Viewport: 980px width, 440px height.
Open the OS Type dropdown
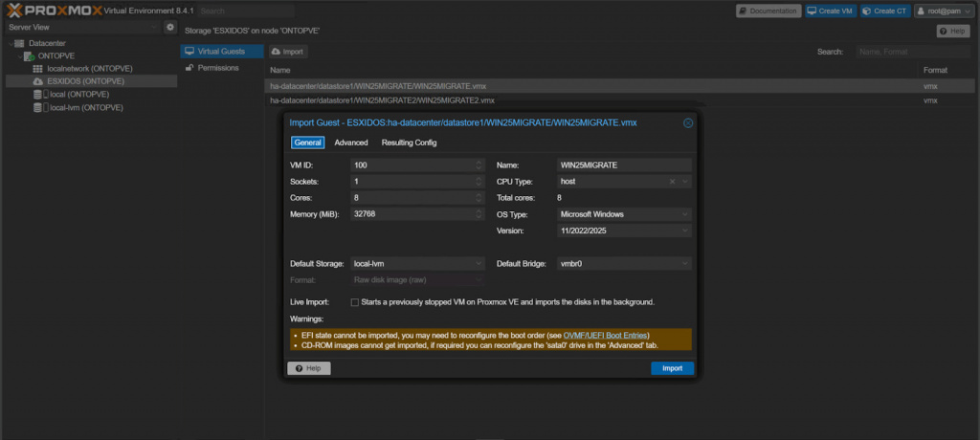tap(685, 213)
